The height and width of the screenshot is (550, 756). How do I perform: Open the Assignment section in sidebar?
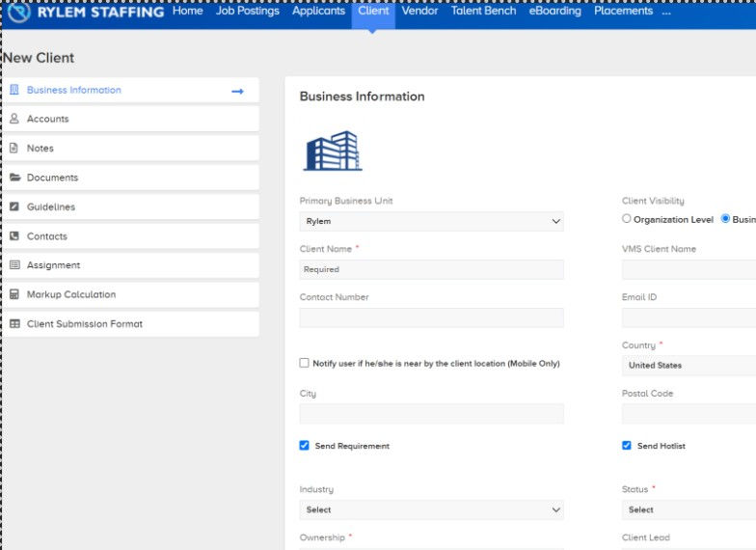click(x=131, y=265)
